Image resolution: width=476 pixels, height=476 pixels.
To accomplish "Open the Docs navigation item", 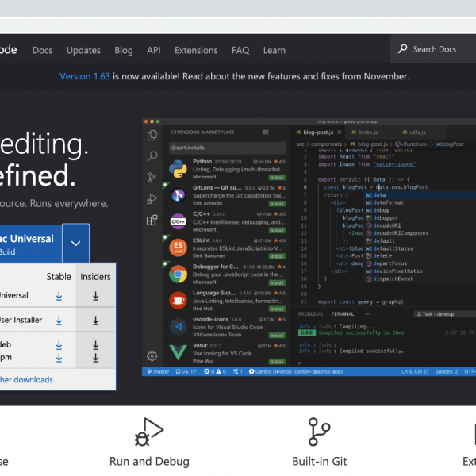I will click(x=42, y=50).
